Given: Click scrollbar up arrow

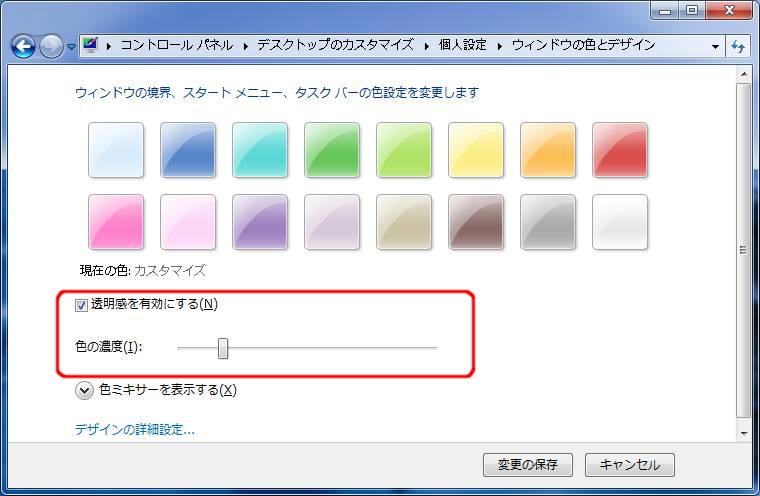Looking at the screenshot, I should [744, 75].
